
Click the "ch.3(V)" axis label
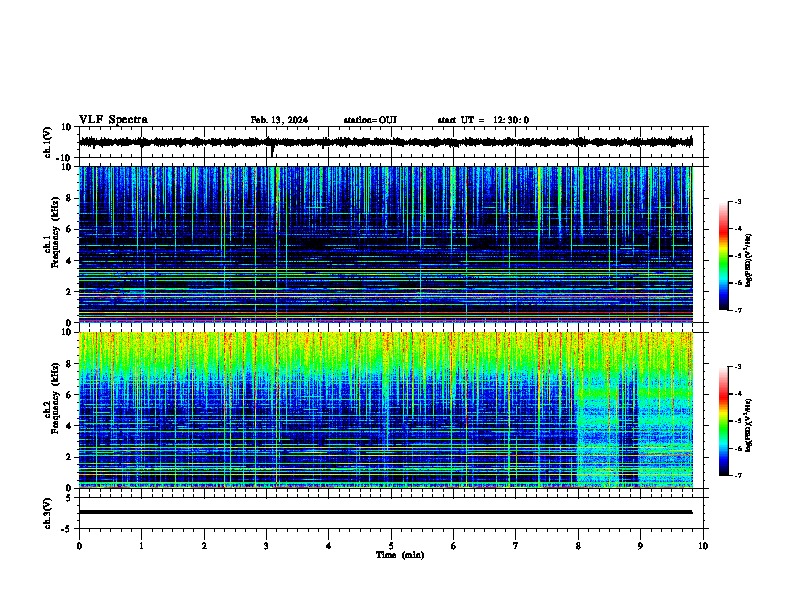click(48, 513)
